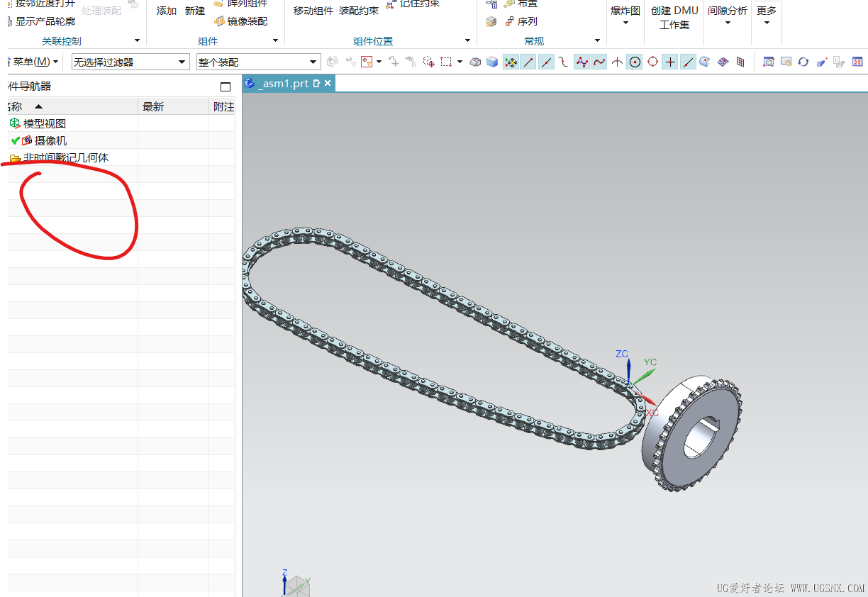Click the Intersection snap icon
868x597 pixels.
[617, 62]
